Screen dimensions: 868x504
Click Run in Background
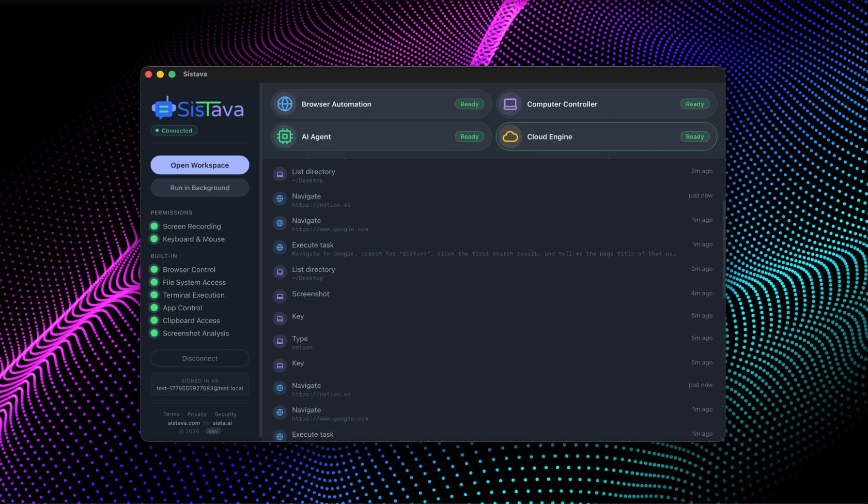(x=199, y=188)
